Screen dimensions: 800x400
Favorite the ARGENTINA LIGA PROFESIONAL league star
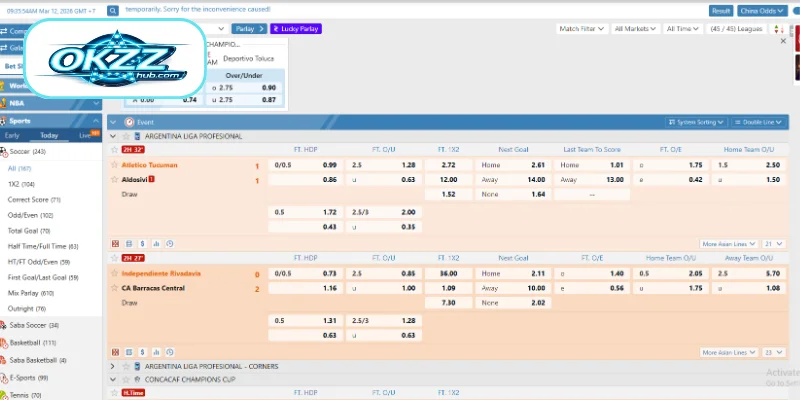pos(126,137)
